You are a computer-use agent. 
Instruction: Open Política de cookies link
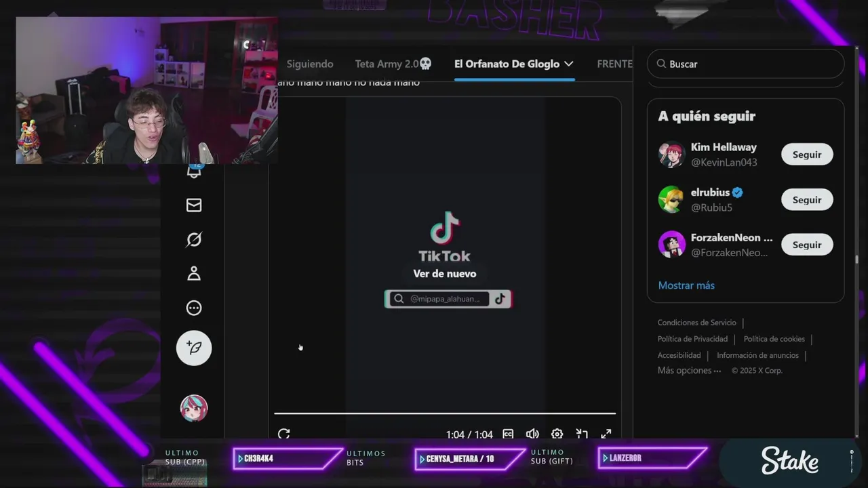point(774,339)
